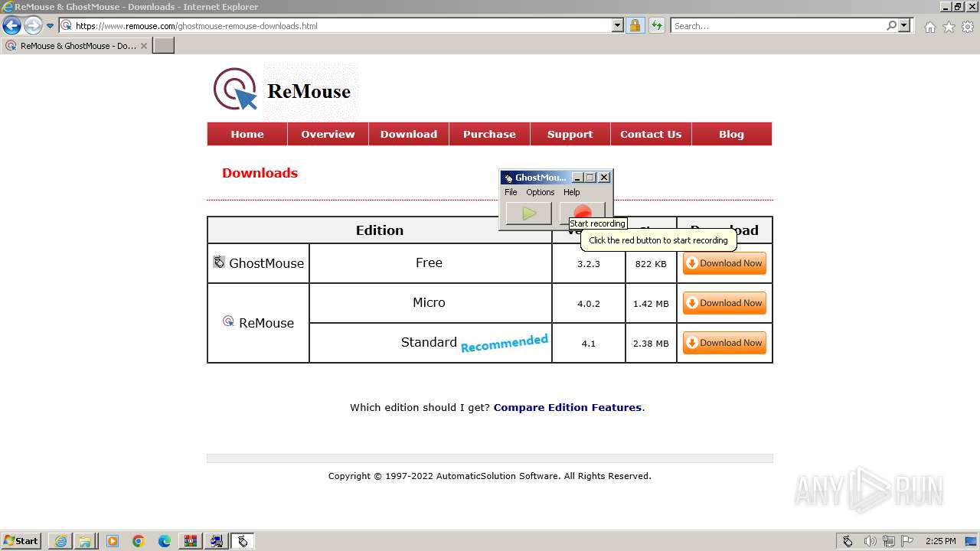Switch to the GhostMouse taskbar button
This screenshot has width=980, height=551.
pos(243,541)
